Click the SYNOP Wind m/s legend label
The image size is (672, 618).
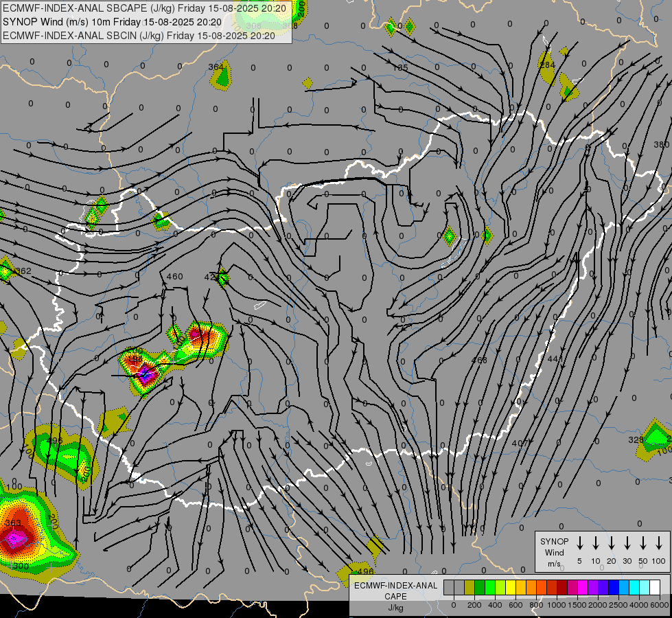[x=554, y=552]
